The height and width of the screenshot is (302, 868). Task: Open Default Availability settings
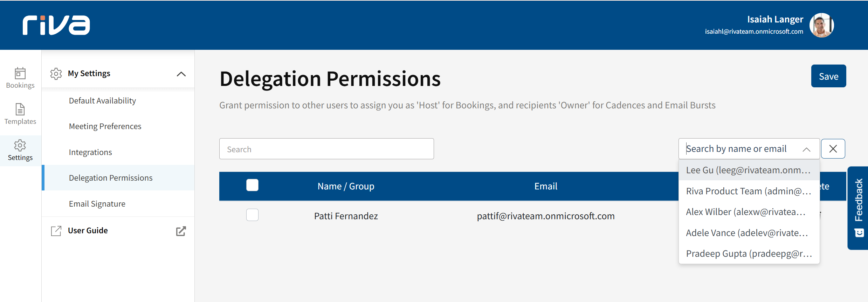[102, 101]
